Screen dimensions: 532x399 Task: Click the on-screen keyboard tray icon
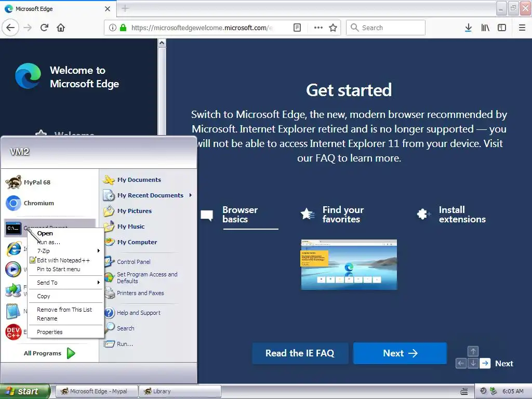click(464, 392)
